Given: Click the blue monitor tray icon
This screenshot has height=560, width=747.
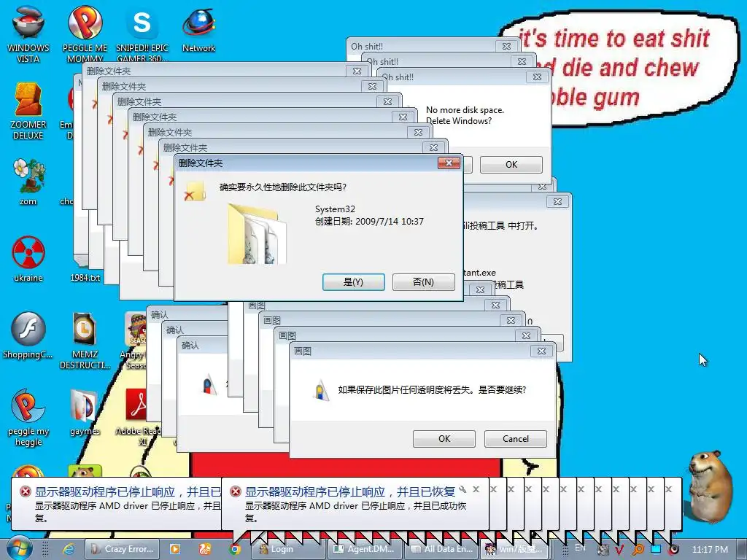Looking at the screenshot, I should tap(656, 549).
